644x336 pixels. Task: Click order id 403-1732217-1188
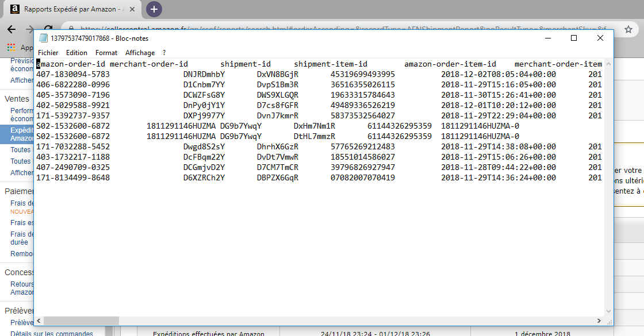(x=72, y=157)
